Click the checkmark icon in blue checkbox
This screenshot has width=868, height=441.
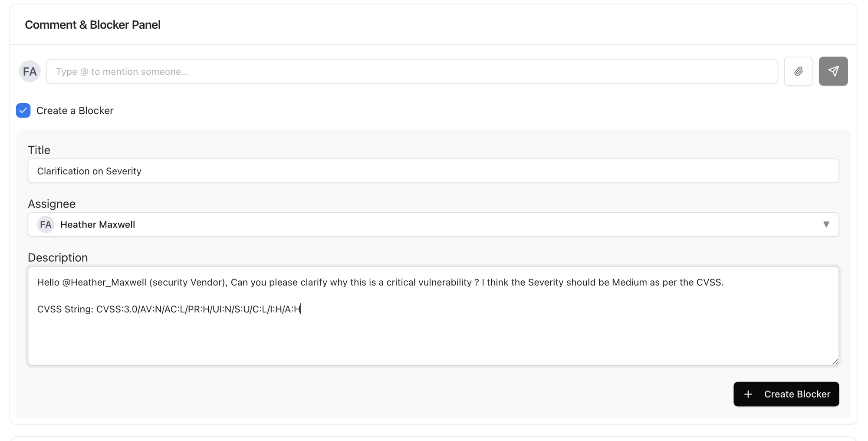pos(23,111)
